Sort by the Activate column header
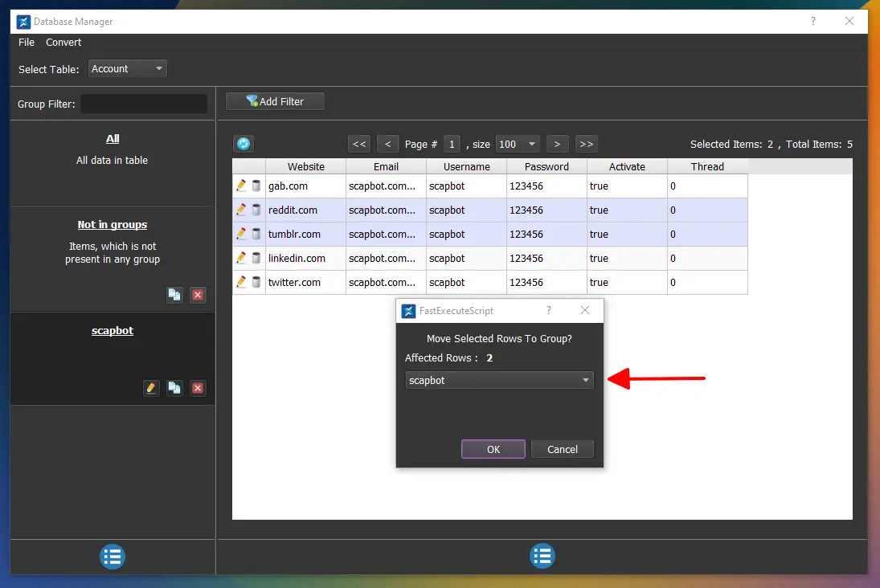 pyautogui.click(x=627, y=166)
